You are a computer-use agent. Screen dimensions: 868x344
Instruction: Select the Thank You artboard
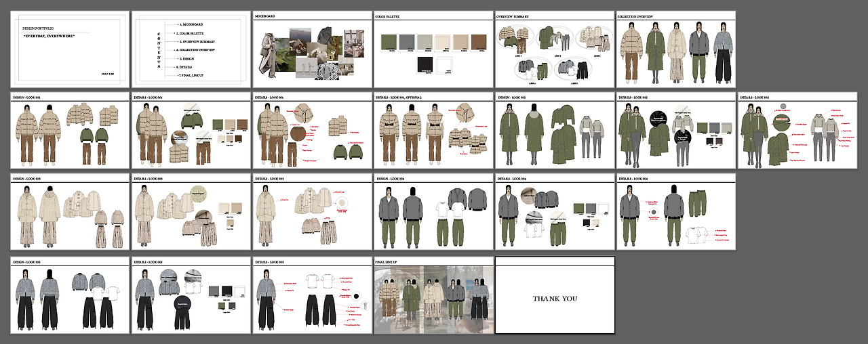pos(555,295)
